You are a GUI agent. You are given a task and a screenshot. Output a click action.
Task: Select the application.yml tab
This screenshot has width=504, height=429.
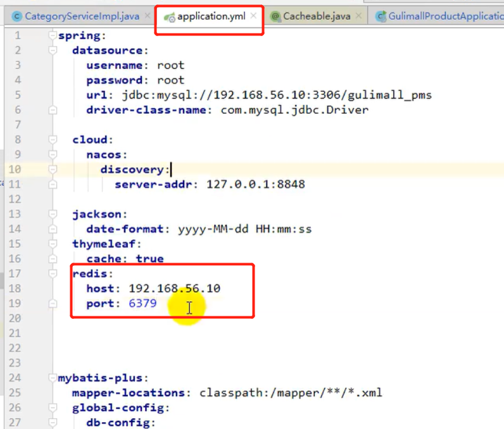click(211, 16)
